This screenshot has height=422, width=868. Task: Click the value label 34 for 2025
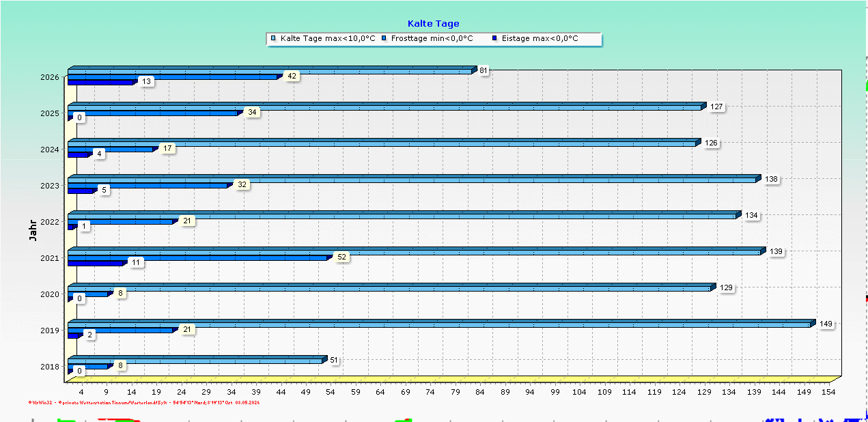252,112
